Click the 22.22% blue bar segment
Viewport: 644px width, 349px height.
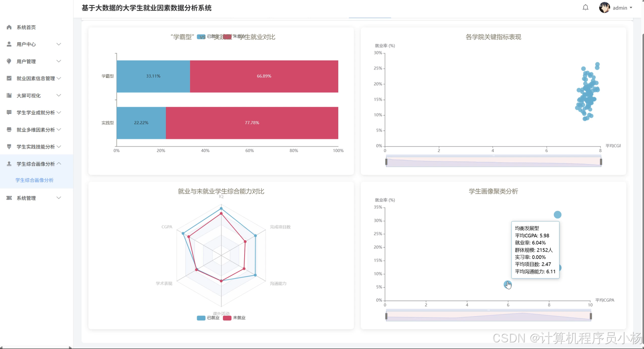coord(141,123)
